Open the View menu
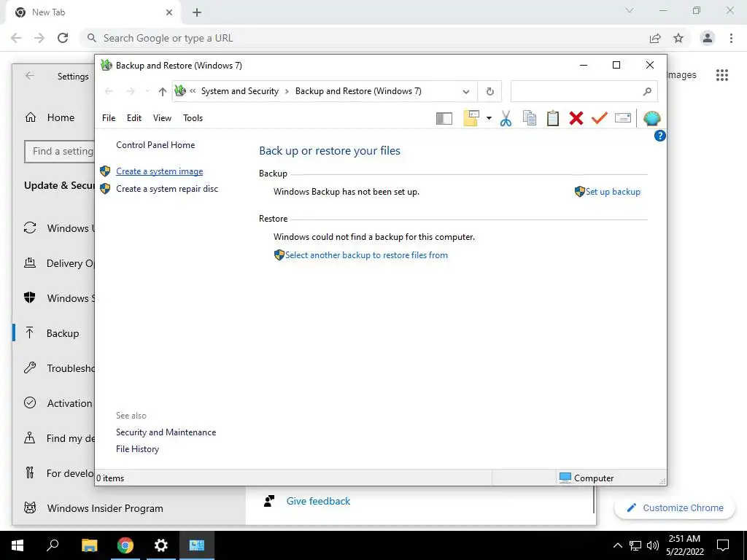The height and width of the screenshot is (560, 747). 162,118
